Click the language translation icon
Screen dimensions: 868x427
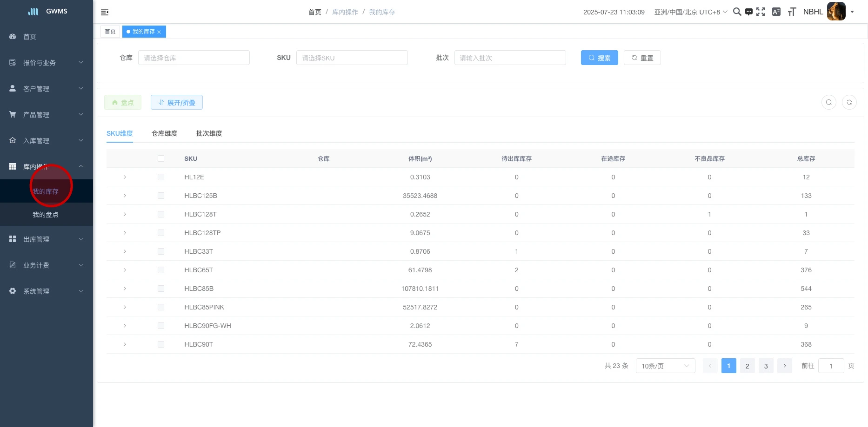(x=776, y=12)
